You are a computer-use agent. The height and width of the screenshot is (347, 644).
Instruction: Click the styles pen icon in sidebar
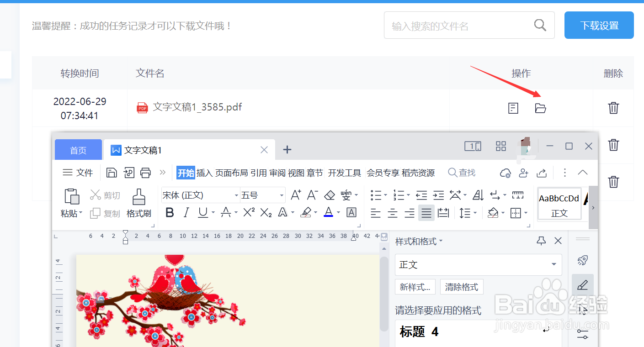(583, 285)
